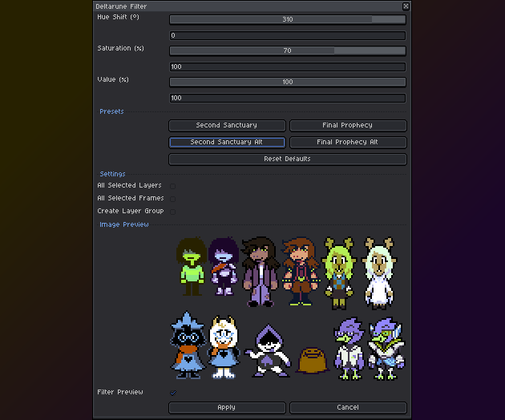
Task: Click the Image Preview section heading
Action: click(x=124, y=224)
